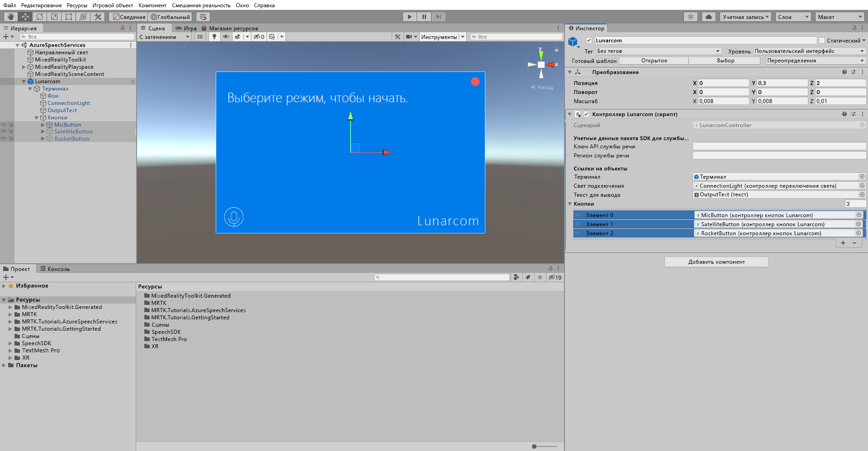Switch to the Консоль tab
Screen dimensions: 868x451
[x=55, y=269]
